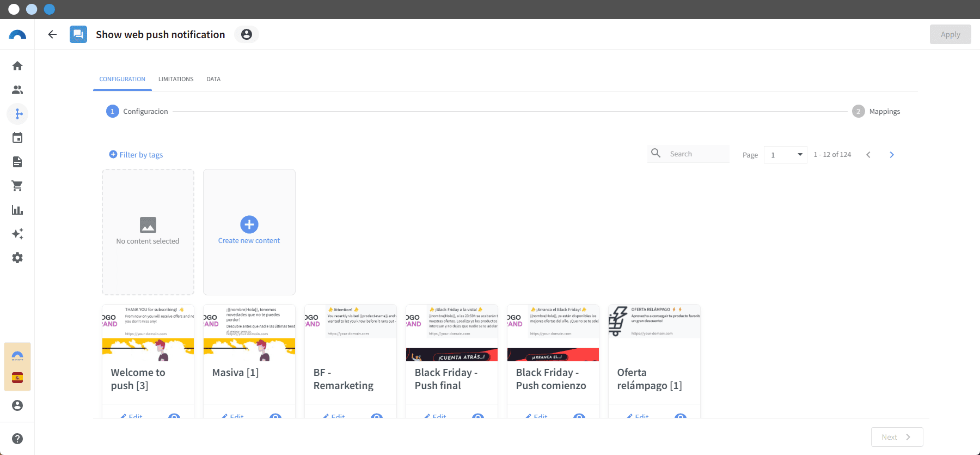The image size is (980, 455).
Task: Click the search magnifier icon
Action: coord(656,153)
